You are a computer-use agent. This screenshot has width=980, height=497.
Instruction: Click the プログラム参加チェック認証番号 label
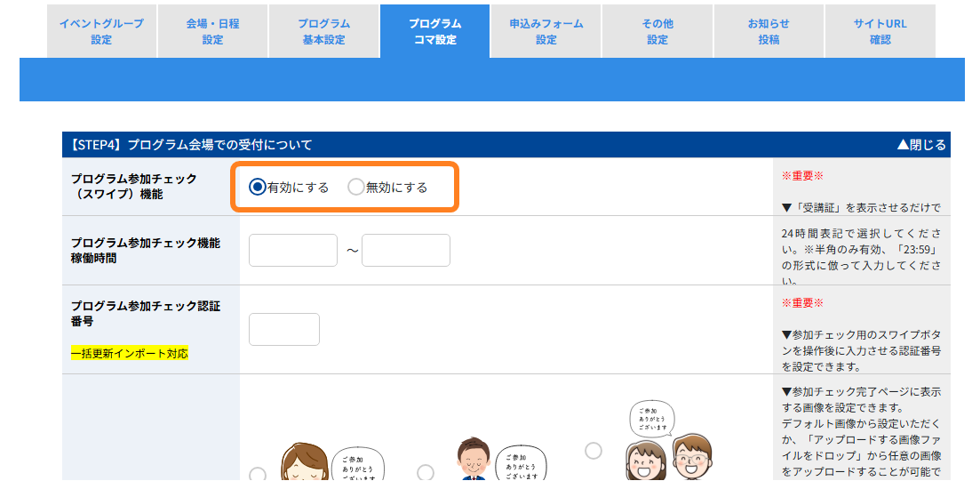146,313
